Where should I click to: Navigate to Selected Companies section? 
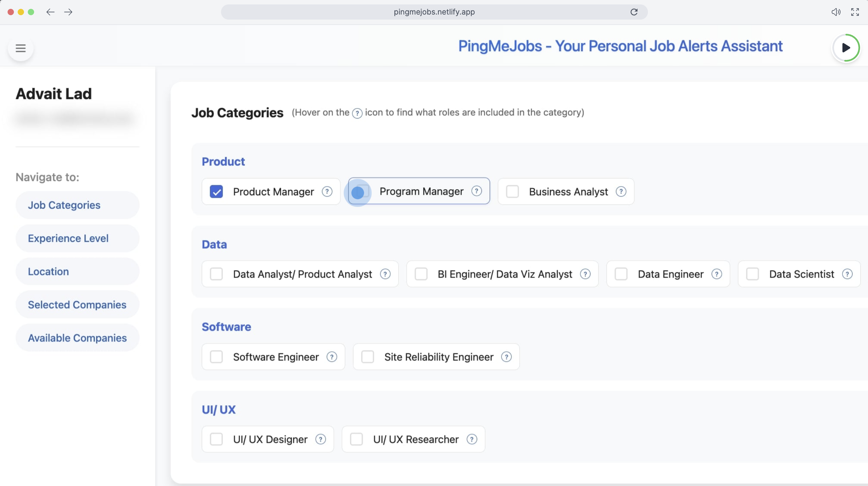[x=77, y=305]
